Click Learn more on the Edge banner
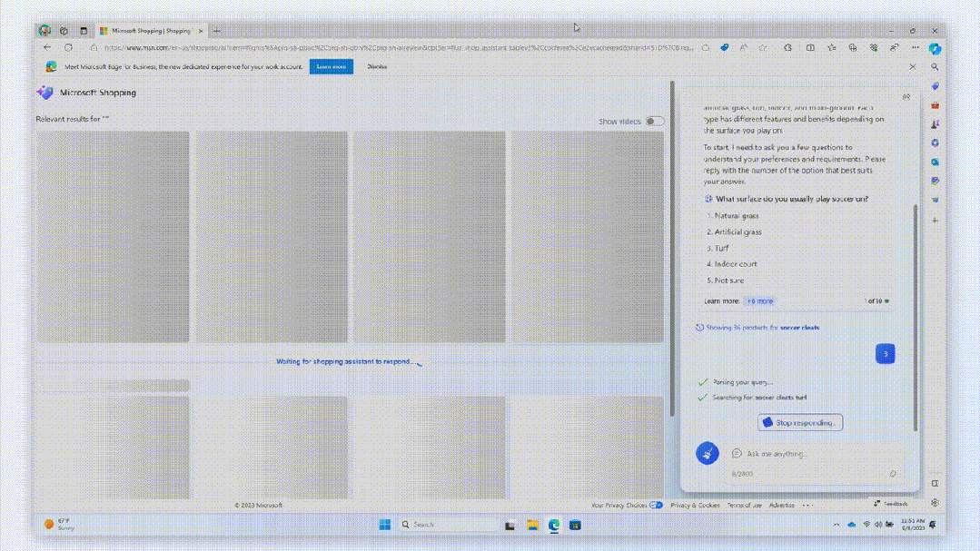 [x=332, y=67]
